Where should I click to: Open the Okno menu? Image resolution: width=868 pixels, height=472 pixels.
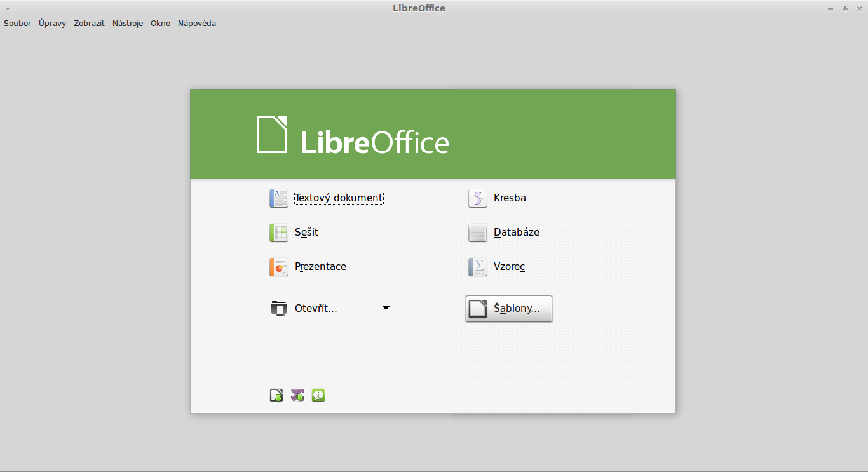(x=160, y=24)
